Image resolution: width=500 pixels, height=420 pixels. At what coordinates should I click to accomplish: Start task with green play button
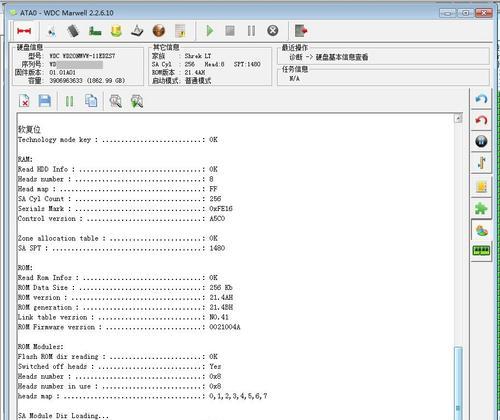click(210, 31)
